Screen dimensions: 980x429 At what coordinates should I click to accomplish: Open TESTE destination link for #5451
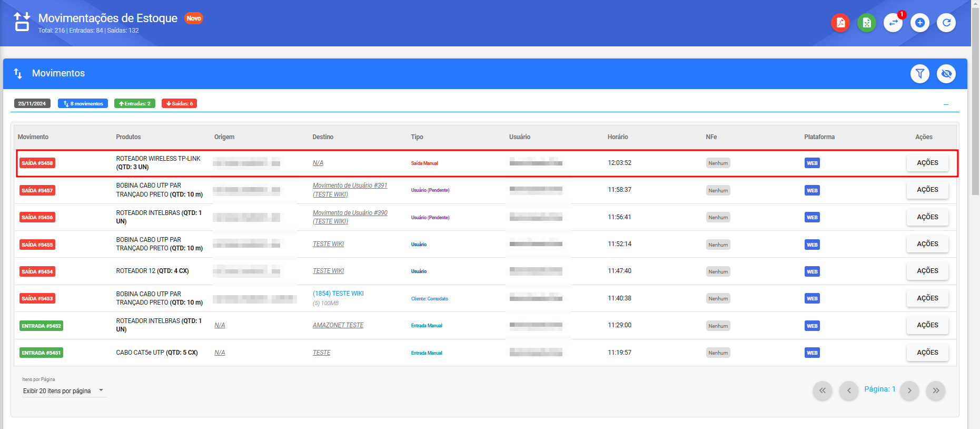(x=322, y=353)
